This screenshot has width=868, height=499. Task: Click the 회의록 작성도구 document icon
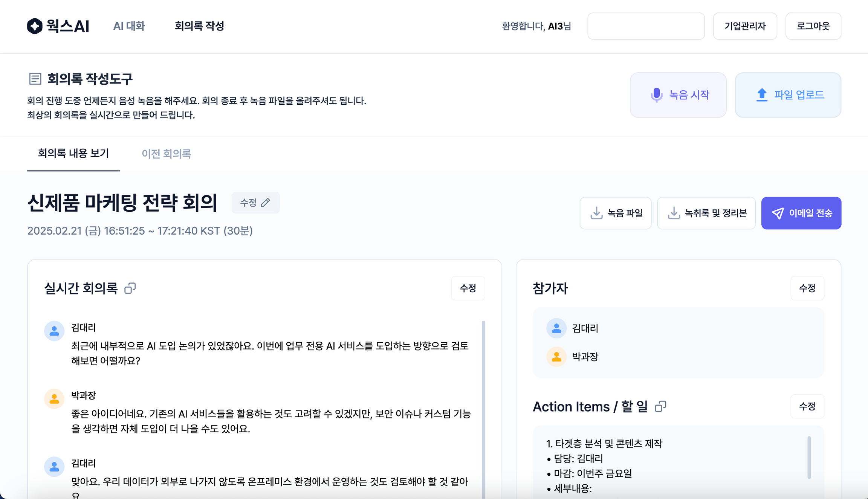35,79
